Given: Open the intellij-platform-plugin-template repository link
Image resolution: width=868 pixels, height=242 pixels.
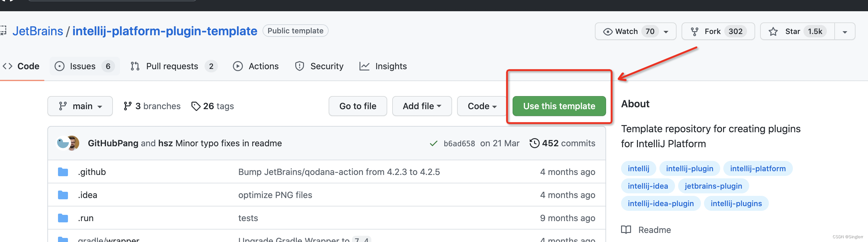Looking at the screenshot, I should point(165,31).
